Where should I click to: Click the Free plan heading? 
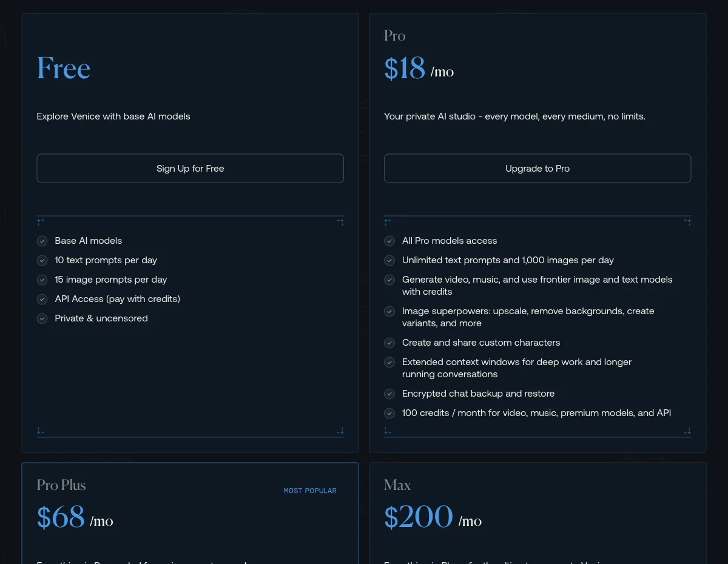click(x=64, y=68)
